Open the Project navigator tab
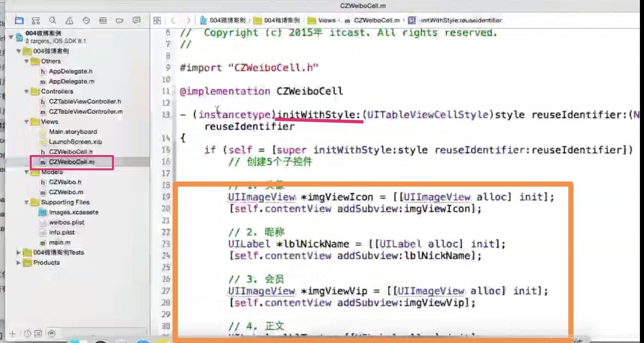 tap(19, 21)
